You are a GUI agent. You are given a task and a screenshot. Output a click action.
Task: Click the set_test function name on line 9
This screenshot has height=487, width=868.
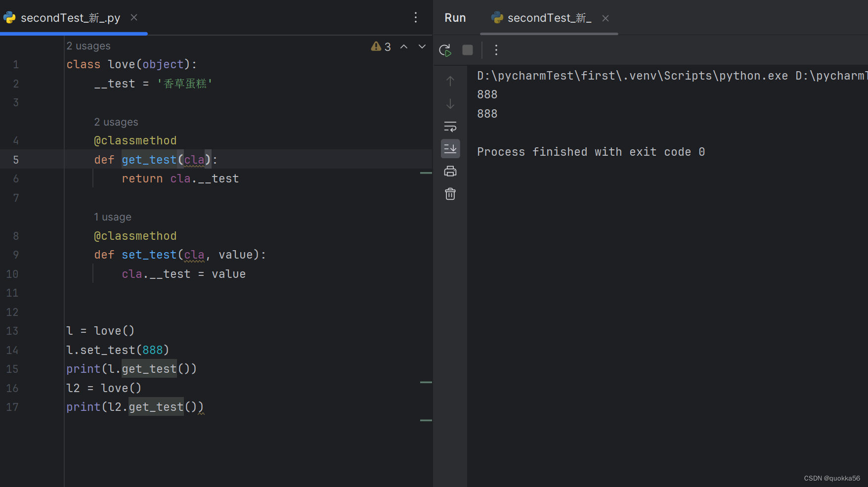[x=149, y=255]
